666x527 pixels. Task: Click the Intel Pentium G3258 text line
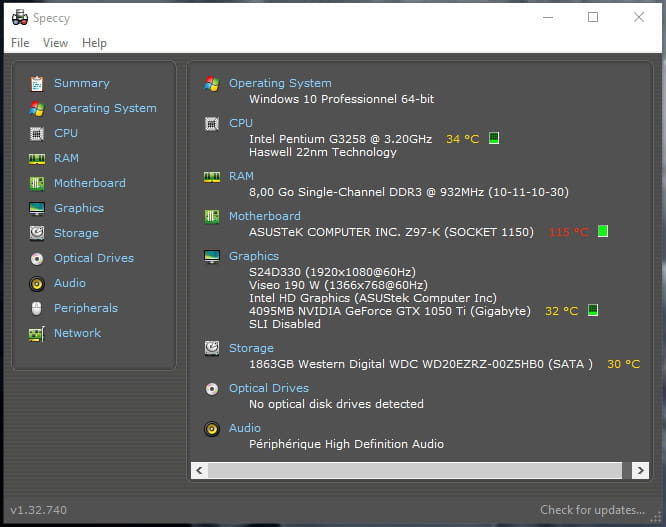[340, 139]
